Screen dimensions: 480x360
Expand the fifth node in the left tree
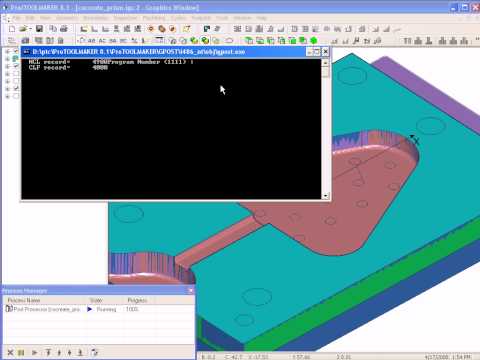pos(7,81)
